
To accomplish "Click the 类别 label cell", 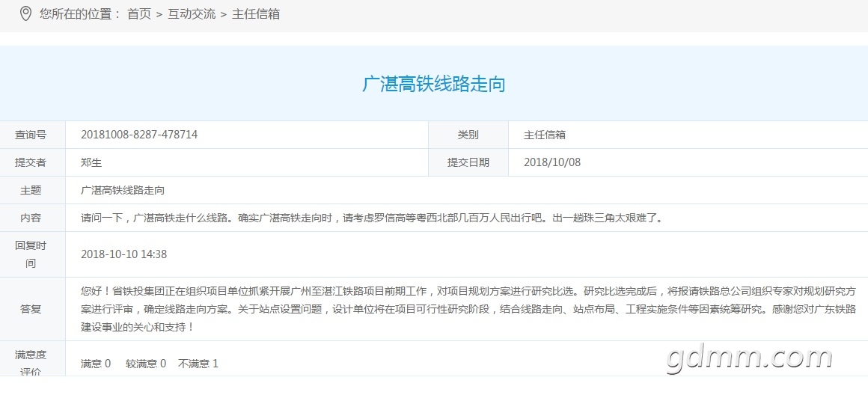I will pyautogui.click(x=468, y=135).
